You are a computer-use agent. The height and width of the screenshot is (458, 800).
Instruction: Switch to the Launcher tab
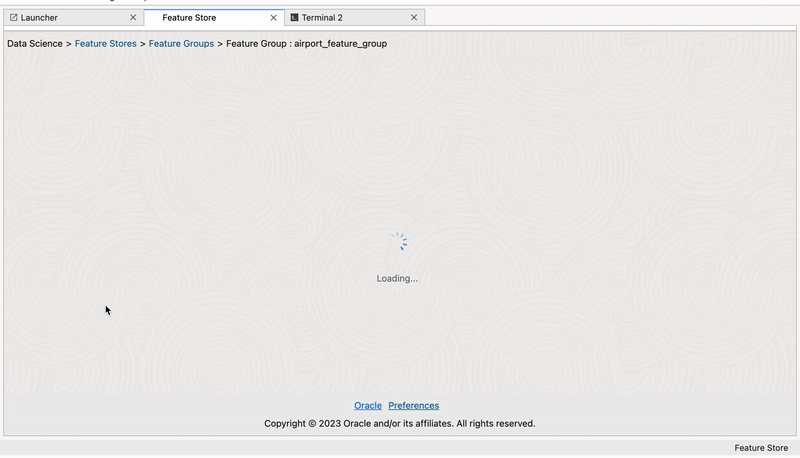73,17
